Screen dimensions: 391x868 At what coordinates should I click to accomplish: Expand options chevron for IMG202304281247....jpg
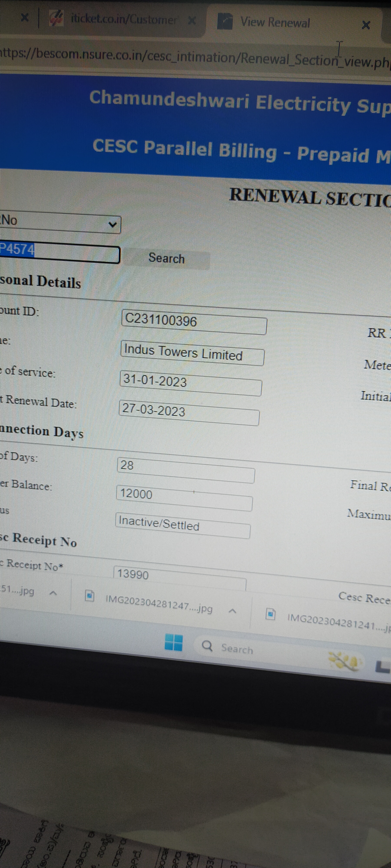232,611
